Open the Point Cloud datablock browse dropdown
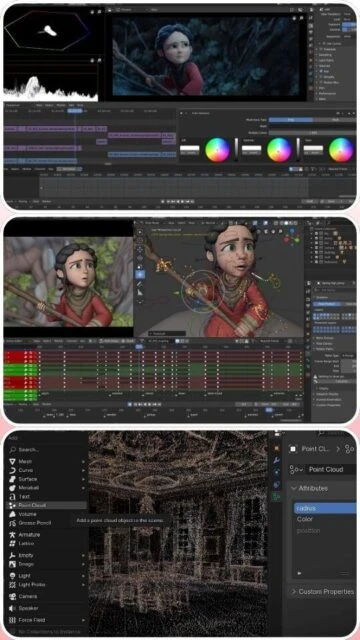 click(x=296, y=469)
